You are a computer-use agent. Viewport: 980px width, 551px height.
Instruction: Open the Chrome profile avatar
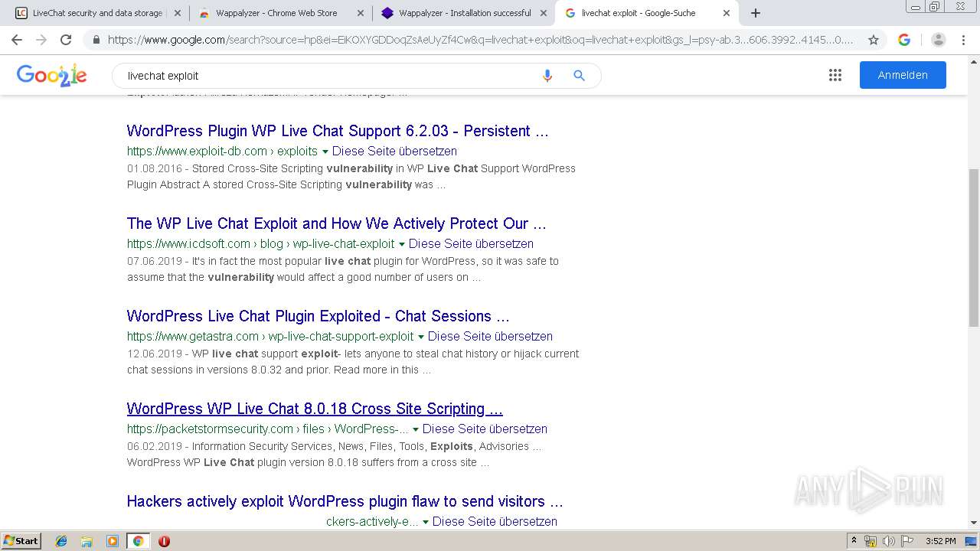(x=939, y=40)
